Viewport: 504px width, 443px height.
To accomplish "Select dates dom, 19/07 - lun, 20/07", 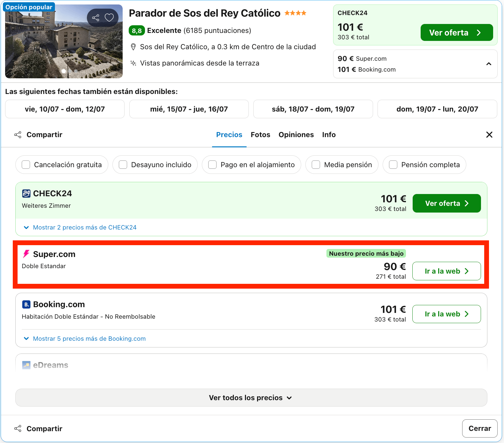I will (437, 109).
